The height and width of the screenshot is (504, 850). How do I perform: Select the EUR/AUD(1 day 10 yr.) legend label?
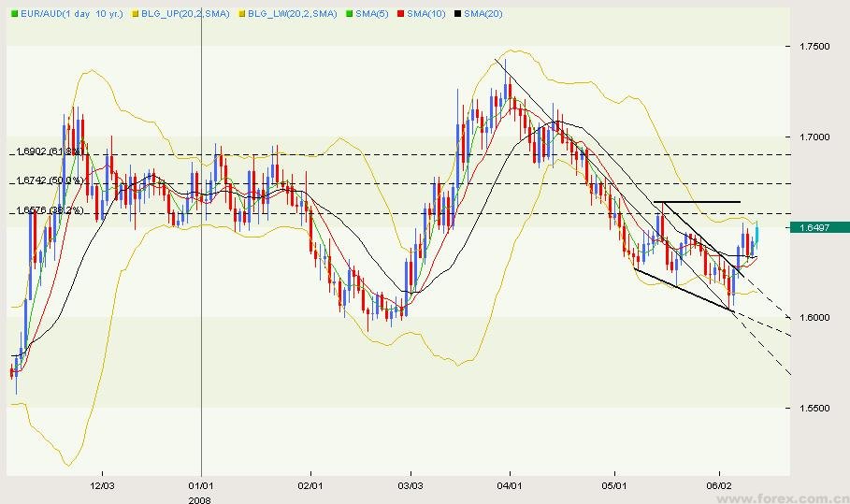[72, 14]
